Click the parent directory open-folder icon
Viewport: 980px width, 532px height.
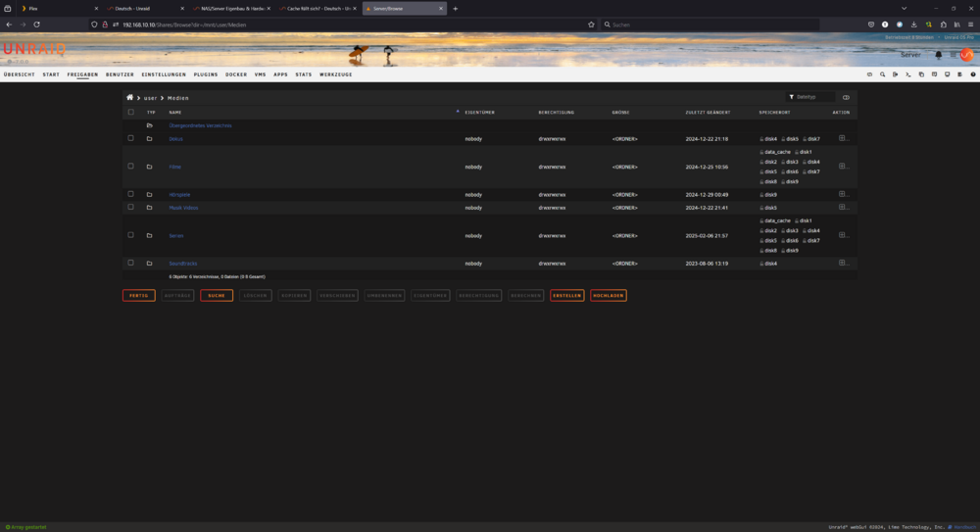[149, 125]
